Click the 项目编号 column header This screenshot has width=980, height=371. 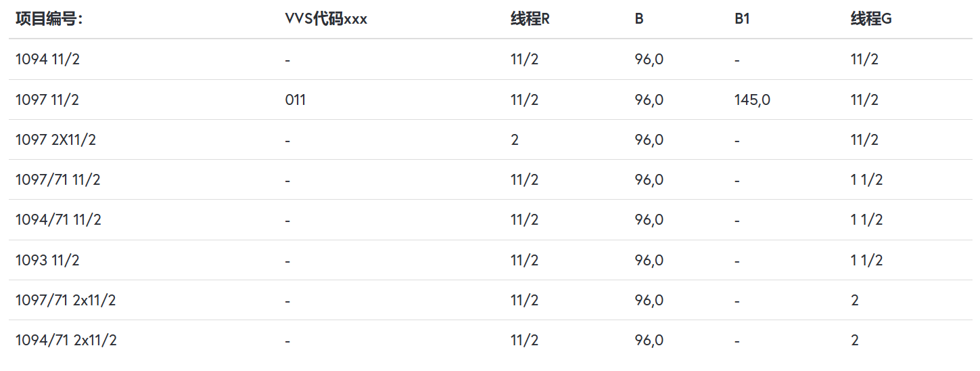(49, 19)
